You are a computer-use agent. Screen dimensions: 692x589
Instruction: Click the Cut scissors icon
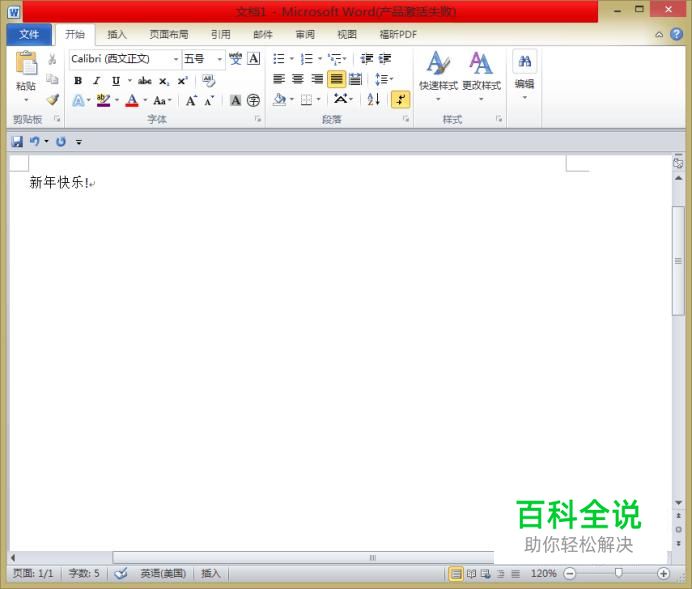click(x=52, y=59)
